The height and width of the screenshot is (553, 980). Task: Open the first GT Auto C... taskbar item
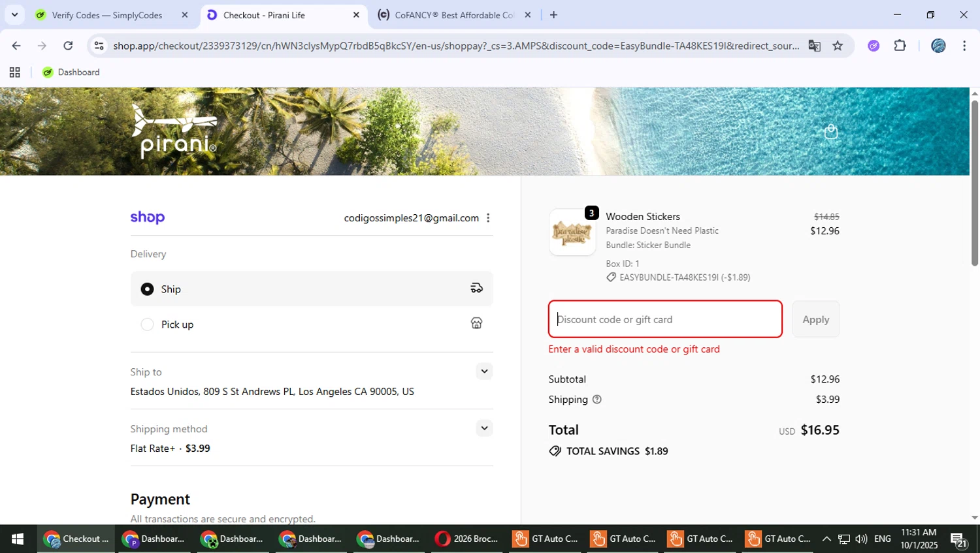pyautogui.click(x=546, y=539)
